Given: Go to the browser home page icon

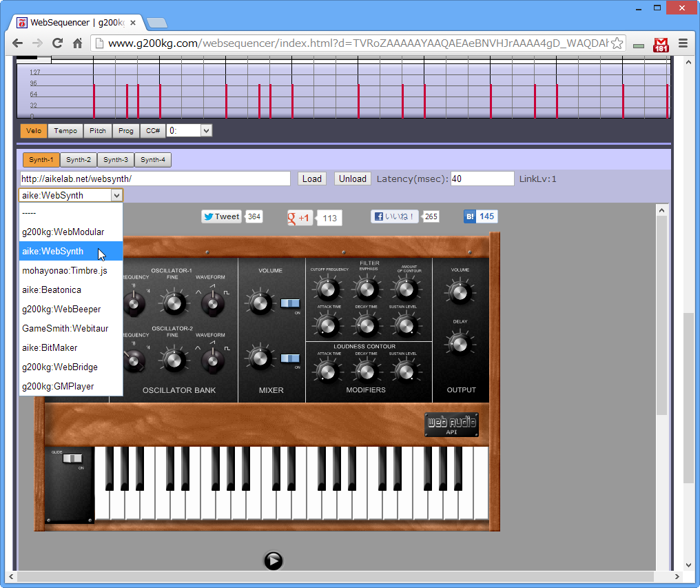Looking at the screenshot, I should [x=77, y=43].
